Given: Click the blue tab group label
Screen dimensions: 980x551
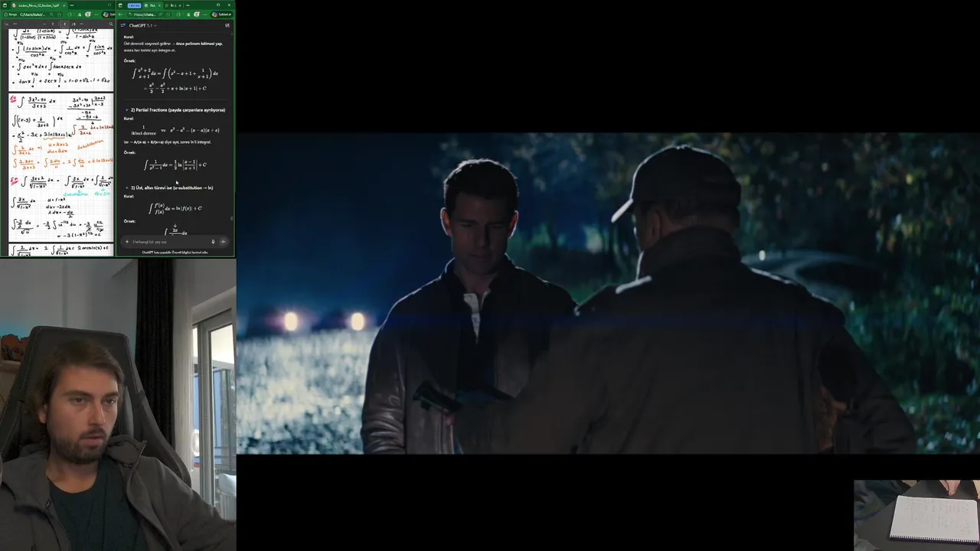Looking at the screenshot, I should coord(135,5).
